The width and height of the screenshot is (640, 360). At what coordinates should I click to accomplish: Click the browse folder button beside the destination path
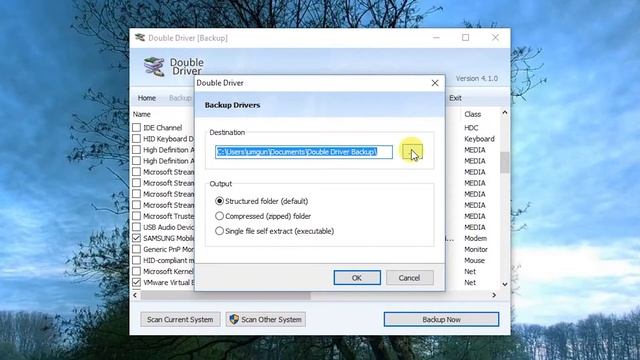[412, 152]
